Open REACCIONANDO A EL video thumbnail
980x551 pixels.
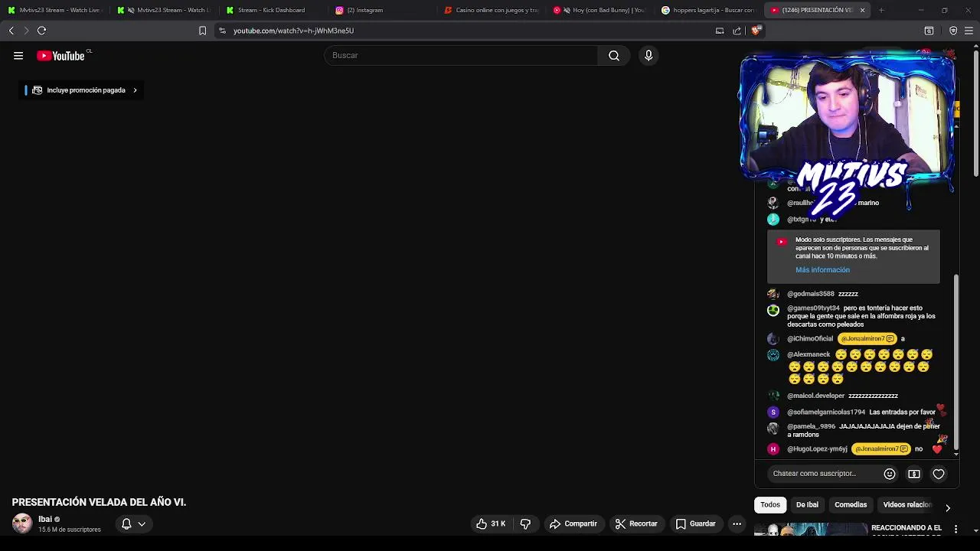click(812, 530)
